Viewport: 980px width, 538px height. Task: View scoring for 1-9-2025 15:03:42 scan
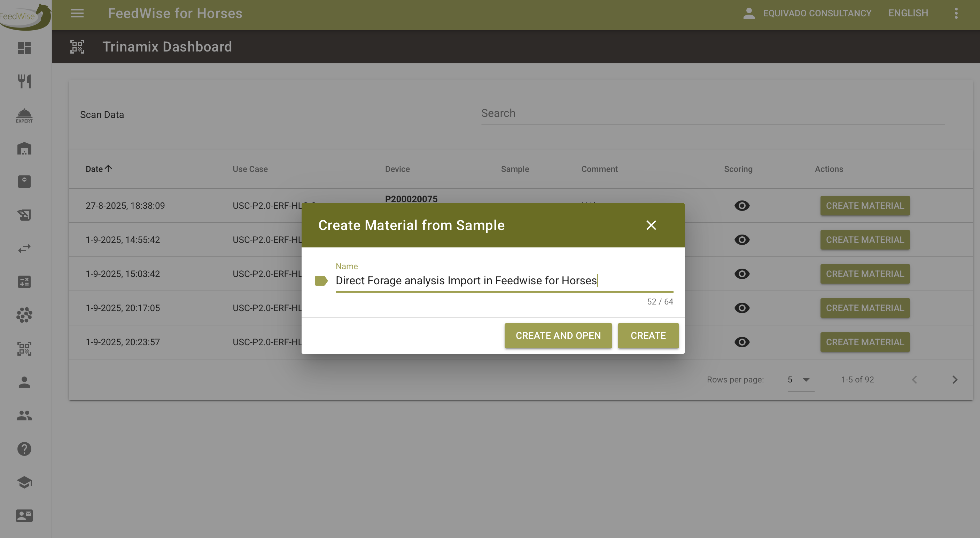741,274
